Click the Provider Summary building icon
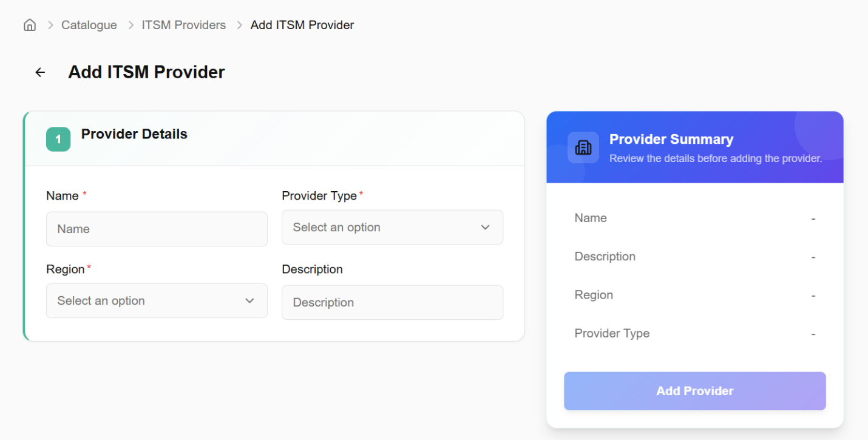This screenshot has width=868, height=440. point(583,147)
